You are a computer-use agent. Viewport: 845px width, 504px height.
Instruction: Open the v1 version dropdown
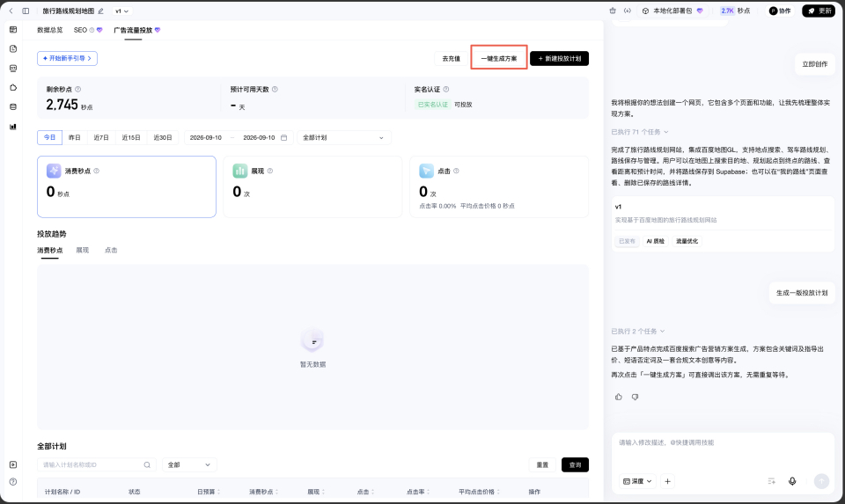pyautogui.click(x=121, y=11)
